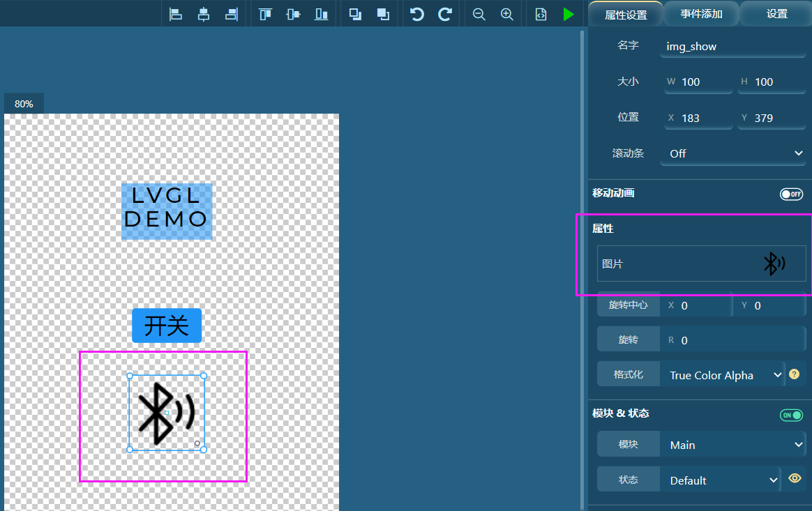Align widgets to vertical middle
The height and width of the screenshot is (511, 812).
(x=293, y=14)
